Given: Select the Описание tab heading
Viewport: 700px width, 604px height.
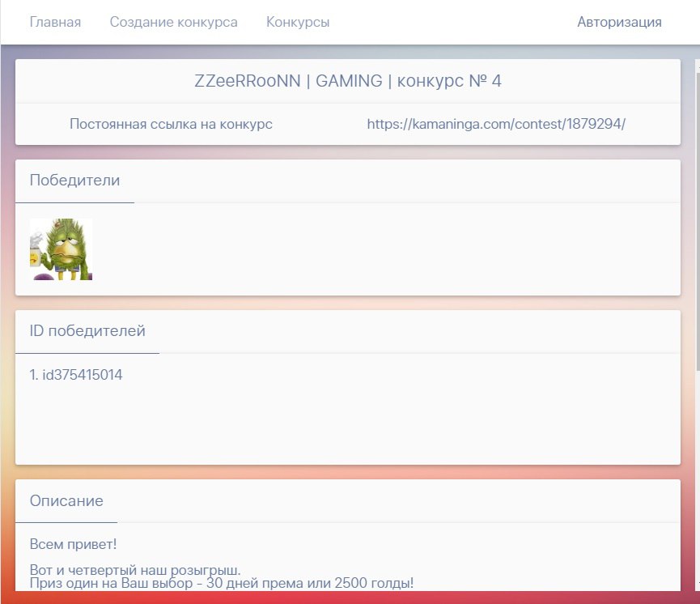Looking at the screenshot, I should click(66, 500).
